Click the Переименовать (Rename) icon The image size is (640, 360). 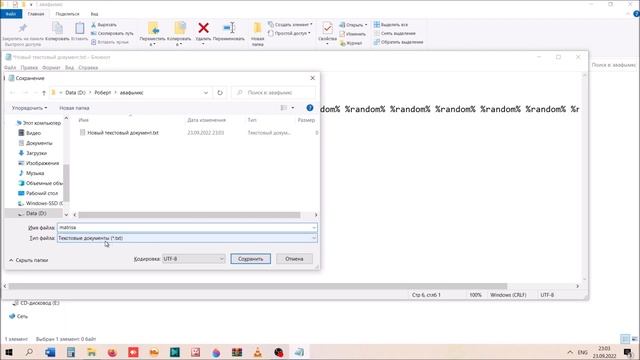pyautogui.click(x=229, y=28)
